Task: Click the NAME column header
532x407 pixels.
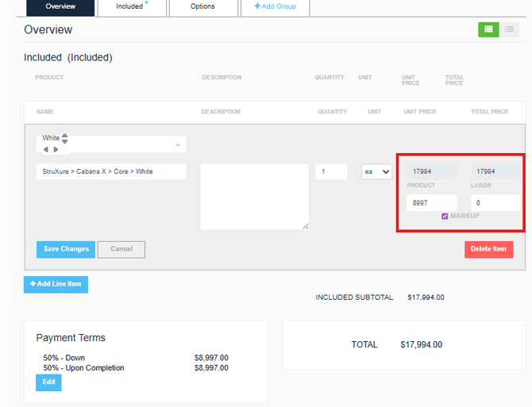Action: click(x=44, y=112)
